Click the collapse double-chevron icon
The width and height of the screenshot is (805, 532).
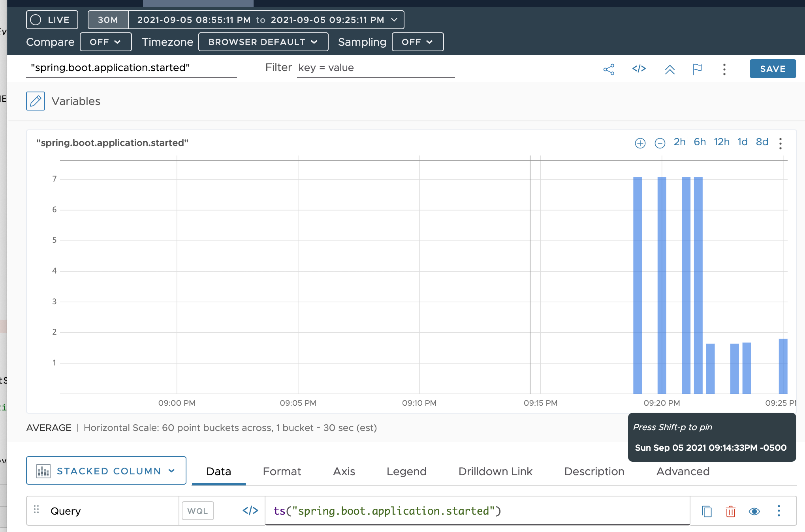click(x=670, y=70)
